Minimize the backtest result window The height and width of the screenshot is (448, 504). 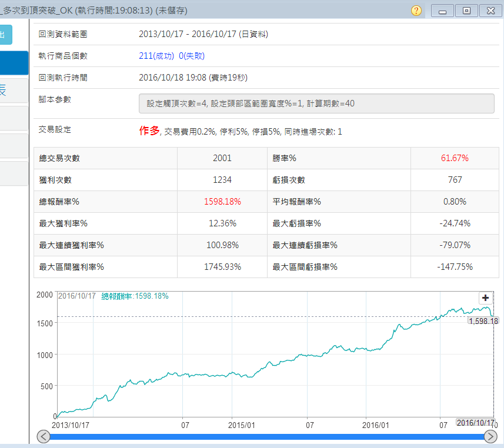pyautogui.click(x=442, y=11)
